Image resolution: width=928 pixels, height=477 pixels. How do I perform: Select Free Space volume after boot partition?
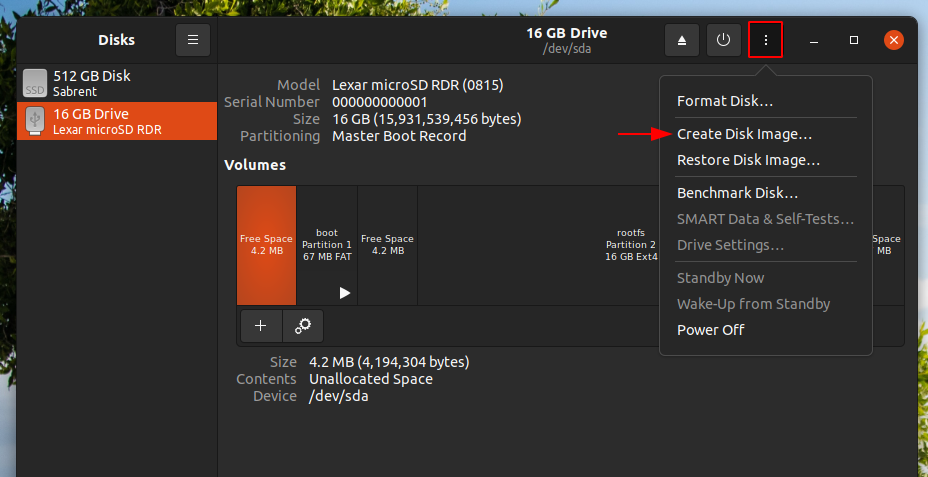click(x=388, y=245)
